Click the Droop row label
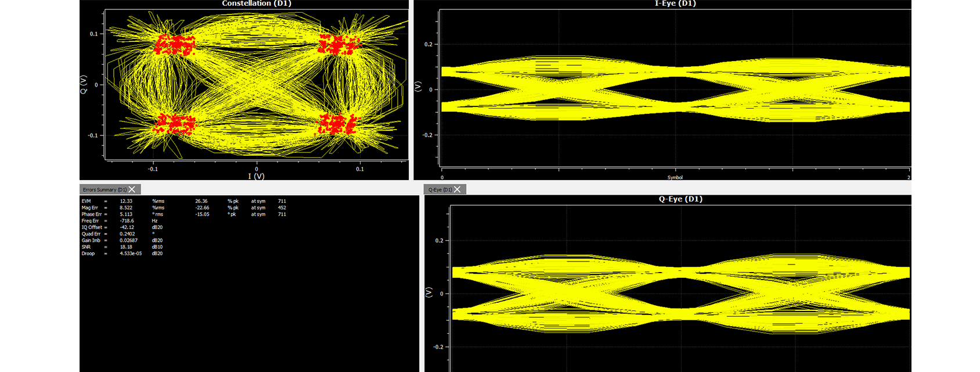Screen dimensions: 980x372 (88, 253)
